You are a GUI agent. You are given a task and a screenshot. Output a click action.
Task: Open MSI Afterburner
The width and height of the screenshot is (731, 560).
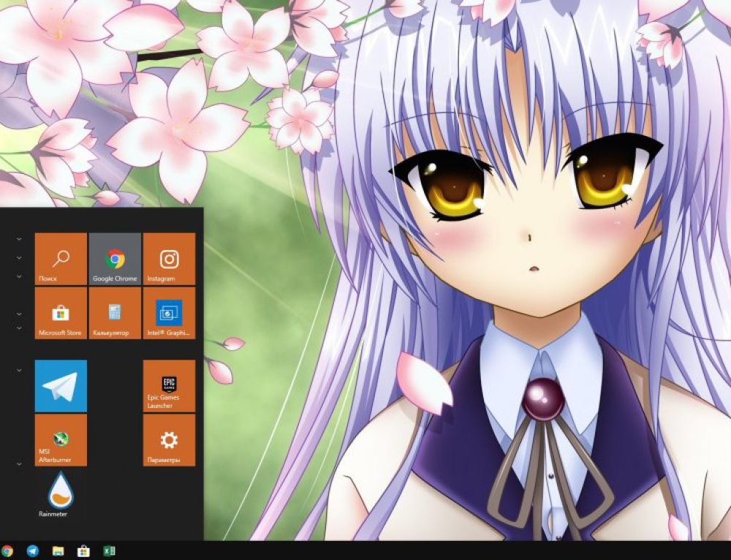pyautogui.click(x=60, y=439)
